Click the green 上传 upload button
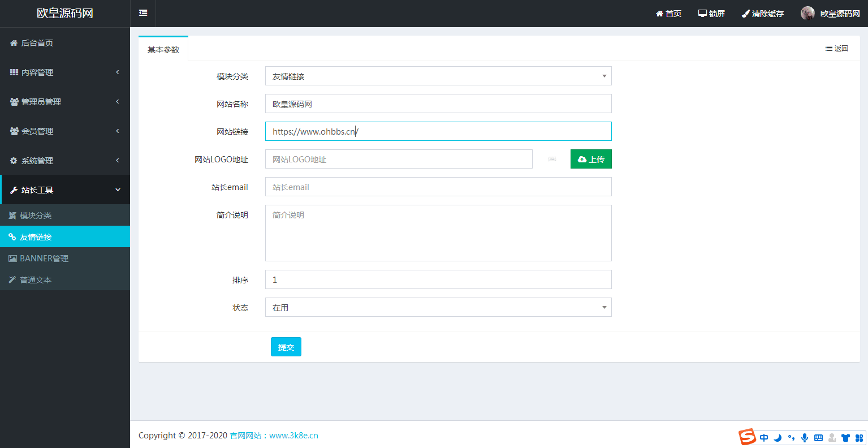868x448 pixels. [x=591, y=160]
